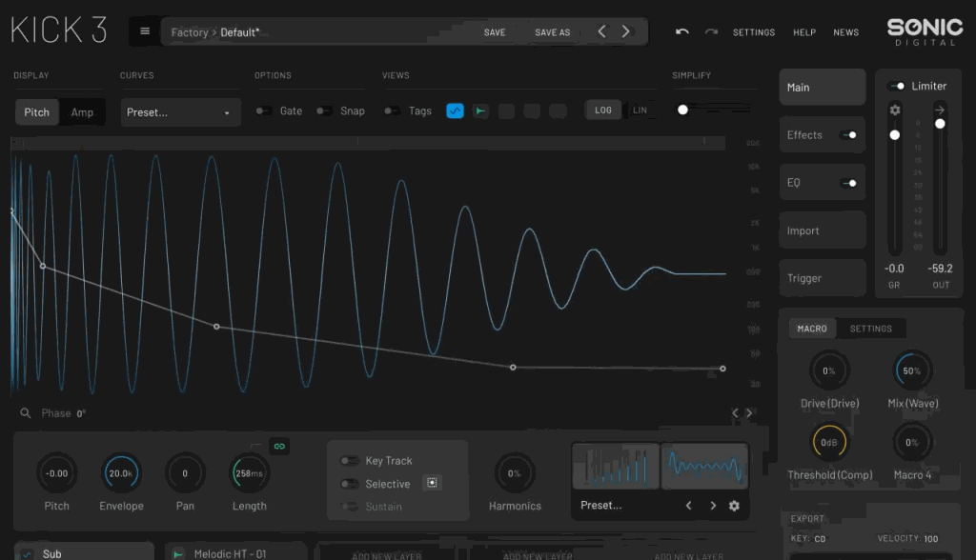Click the Sonic Digital logo
The width and height of the screenshot is (976, 560).
tap(925, 31)
